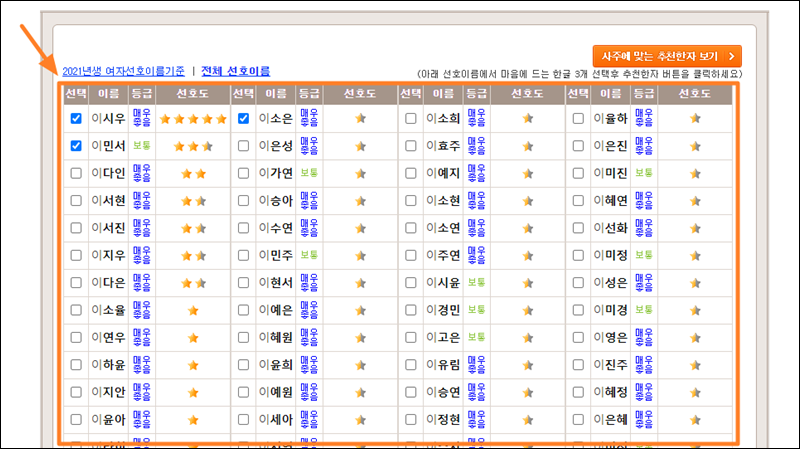Click the name 이윤희

point(276,365)
